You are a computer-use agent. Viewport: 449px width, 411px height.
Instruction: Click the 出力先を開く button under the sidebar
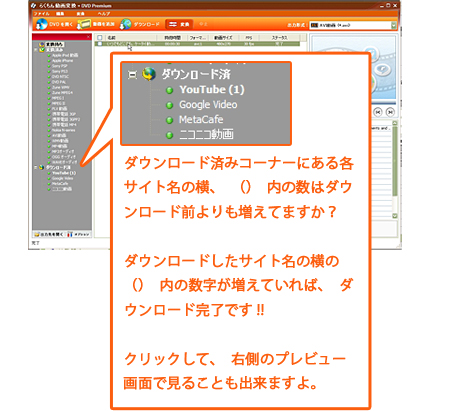pyautogui.click(x=49, y=234)
